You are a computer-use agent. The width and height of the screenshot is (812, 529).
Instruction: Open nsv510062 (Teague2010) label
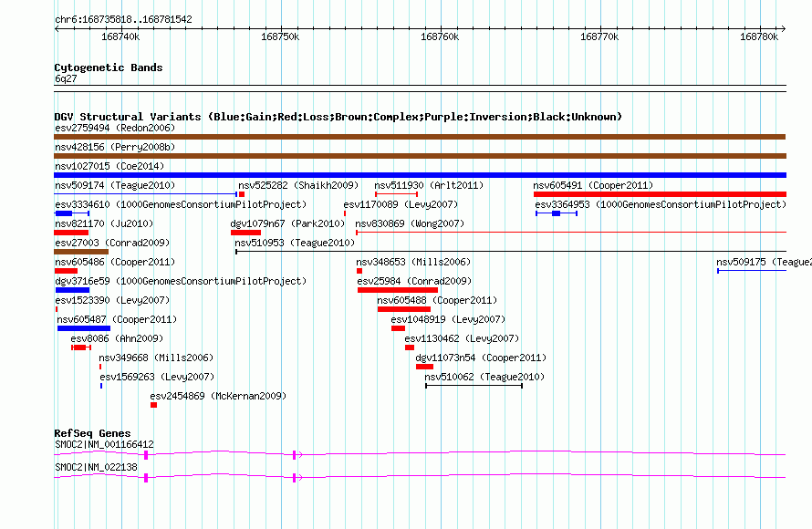tap(484, 377)
